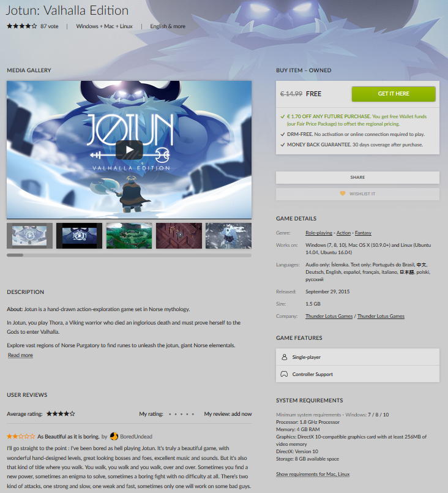
Task: Play the Jotun trailer video
Action: coord(129,149)
